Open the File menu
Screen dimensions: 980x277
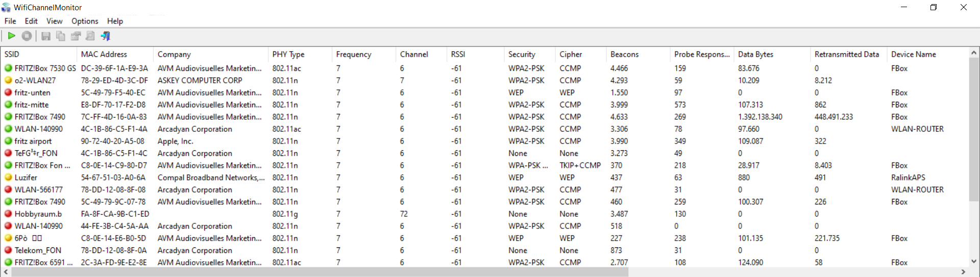coord(10,21)
